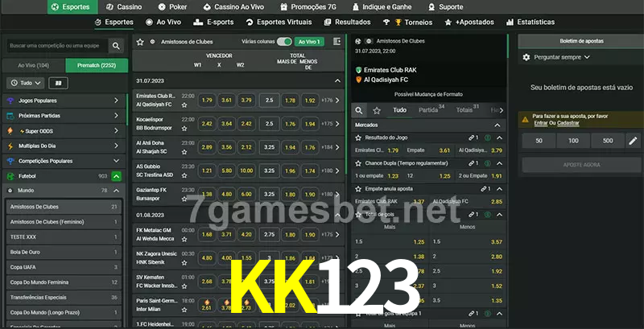Image resolution: width=644 pixels, height=329 pixels.
Task: Open the Cassino top menu
Action: pyautogui.click(x=124, y=7)
